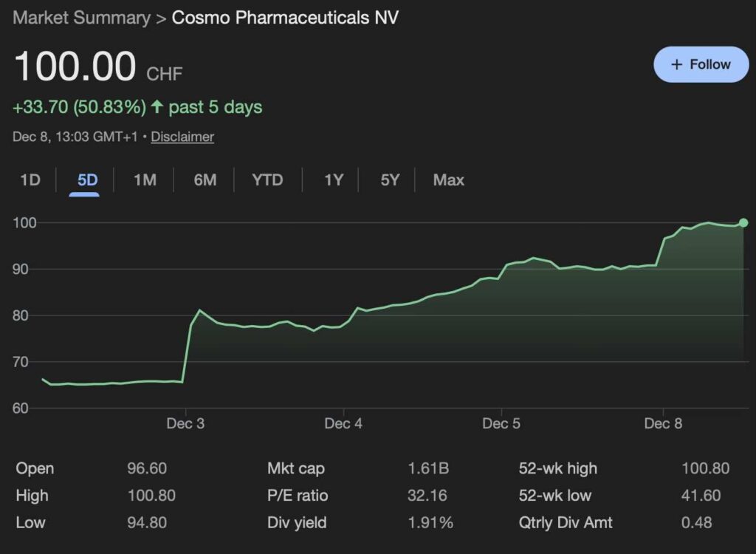Click the P/E ratio label

click(x=298, y=496)
